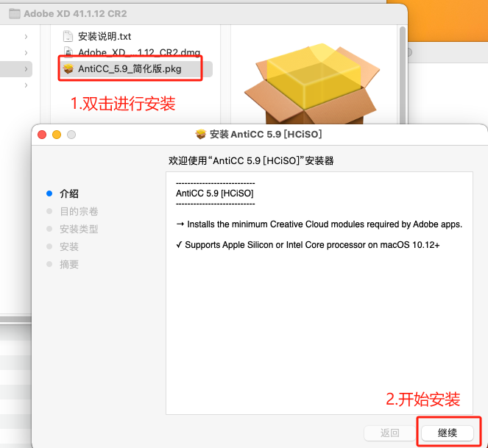Click the 目的宗卷 step in installer sidebar
Viewport: 488px width, 448px height.
click(x=79, y=211)
